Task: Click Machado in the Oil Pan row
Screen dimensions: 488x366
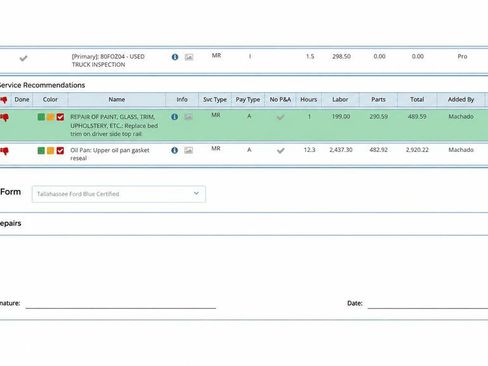Action: coord(461,150)
